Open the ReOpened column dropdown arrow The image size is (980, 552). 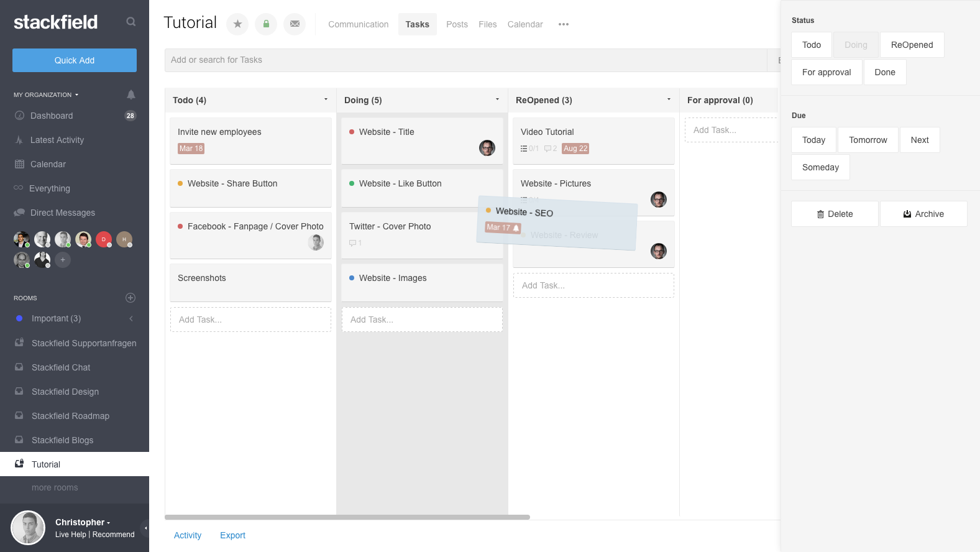pos(669,99)
